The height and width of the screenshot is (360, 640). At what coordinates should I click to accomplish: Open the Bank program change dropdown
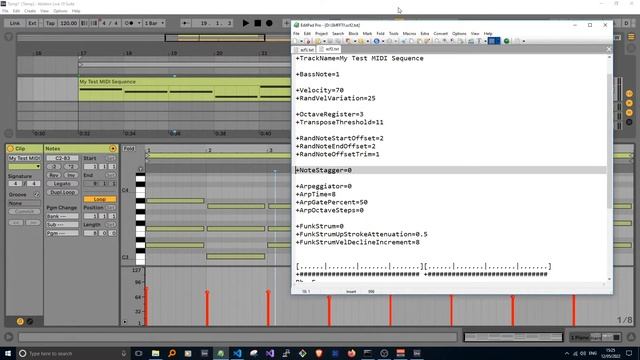click(x=62, y=216)
